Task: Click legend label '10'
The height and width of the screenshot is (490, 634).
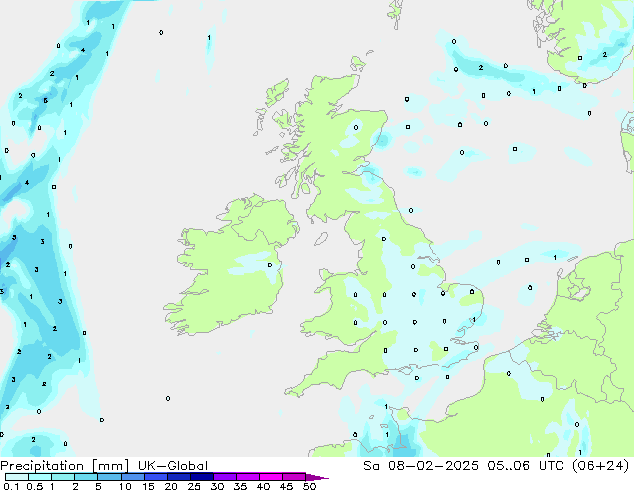Action: coord(125,486)
